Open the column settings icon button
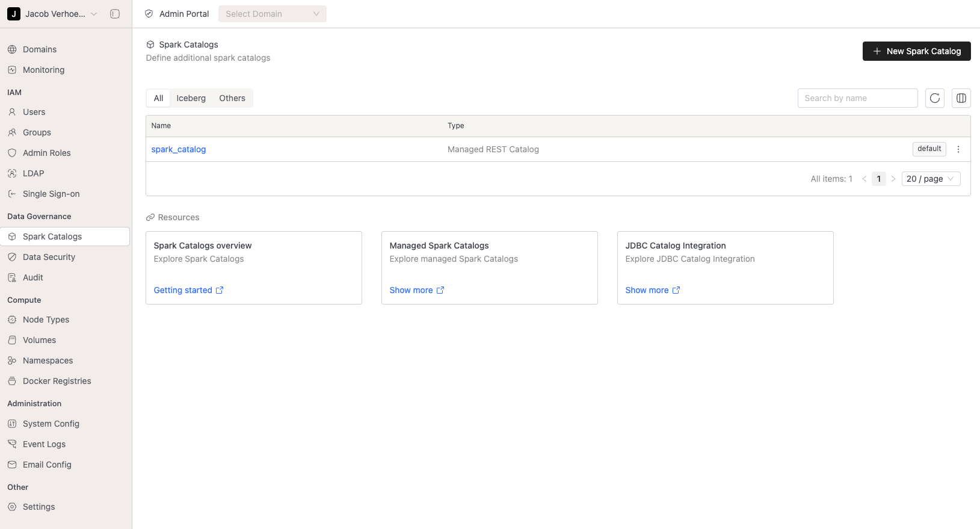This screenshot has height=529, width=980. pos(961,98)
